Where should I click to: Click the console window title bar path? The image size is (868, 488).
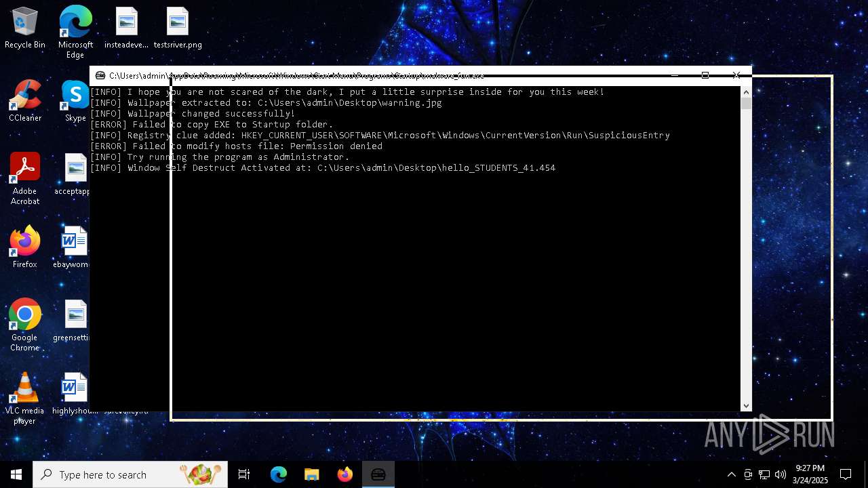pyautogui.click(x=296, y=75)
